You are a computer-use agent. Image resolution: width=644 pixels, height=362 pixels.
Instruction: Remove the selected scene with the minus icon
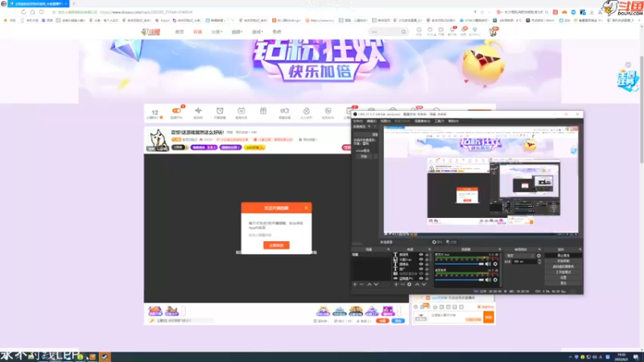(361, 285)
